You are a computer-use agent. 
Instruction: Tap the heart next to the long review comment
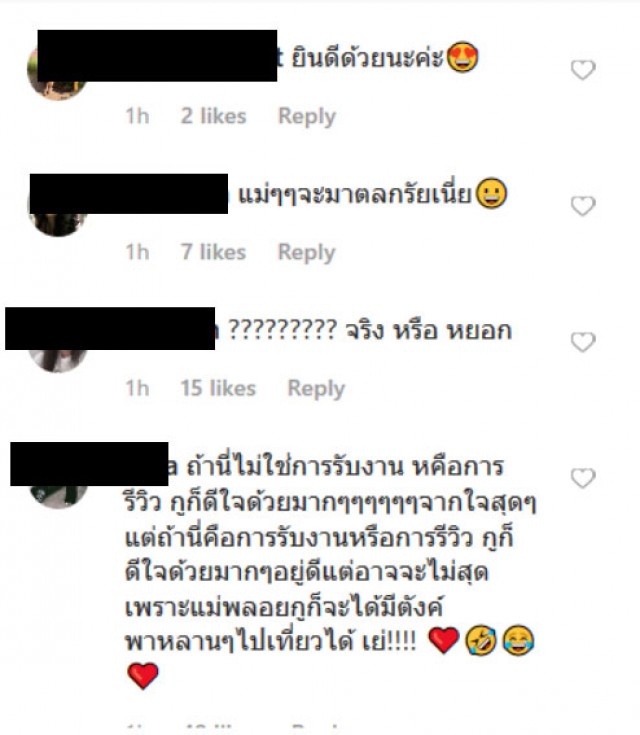click(x=583, y=478)
